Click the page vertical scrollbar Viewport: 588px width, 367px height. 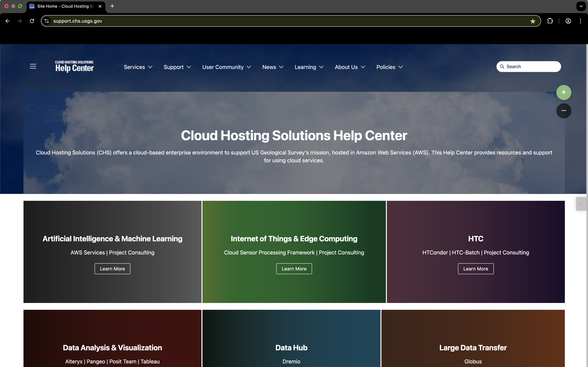pyautogui.click(x=587, y=205)
